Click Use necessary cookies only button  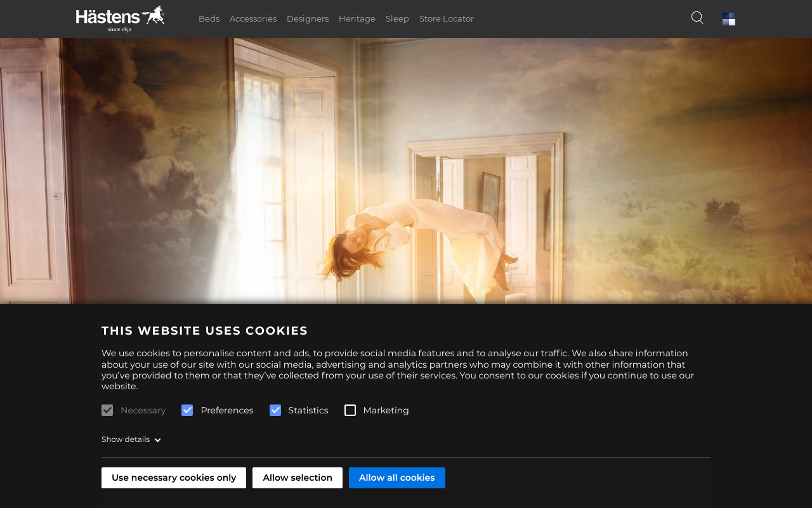pyautogui.click(x=174, y=478)
